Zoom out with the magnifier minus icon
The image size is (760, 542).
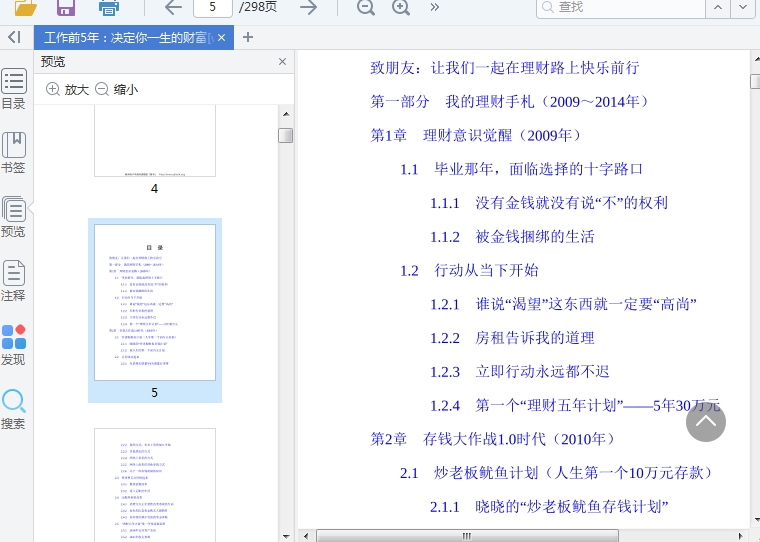(x=365, y=7)
